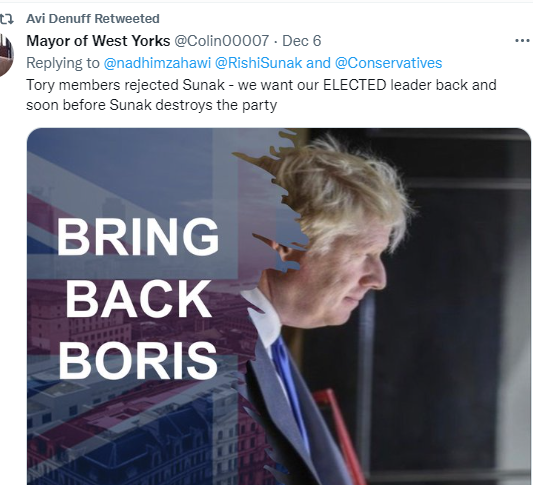Click the 'soon before Sunak destroys the party' line

(x=152, y=105)
